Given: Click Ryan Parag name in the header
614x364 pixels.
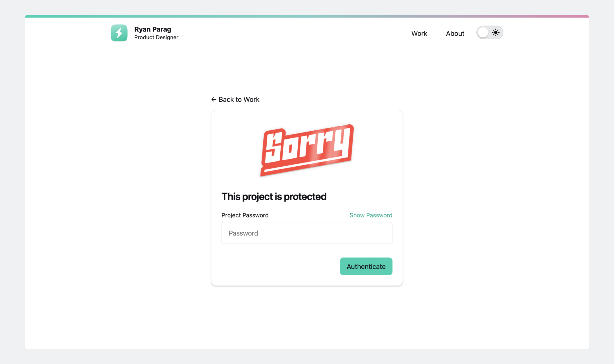Looking at the screenshot, I should click(x=153, y=29).
